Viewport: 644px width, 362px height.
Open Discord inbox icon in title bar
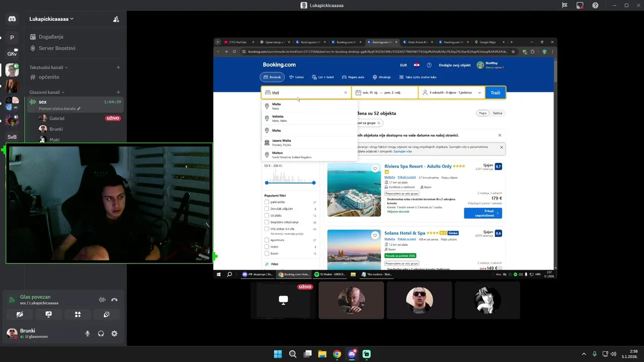point(580,5)
